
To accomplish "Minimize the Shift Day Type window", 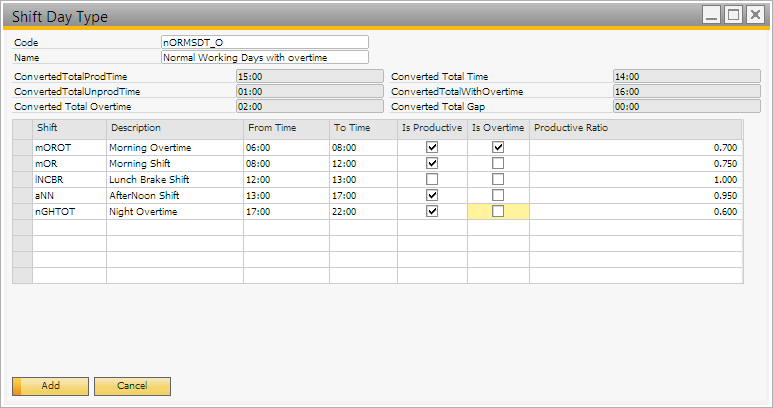I will (711, 16).
